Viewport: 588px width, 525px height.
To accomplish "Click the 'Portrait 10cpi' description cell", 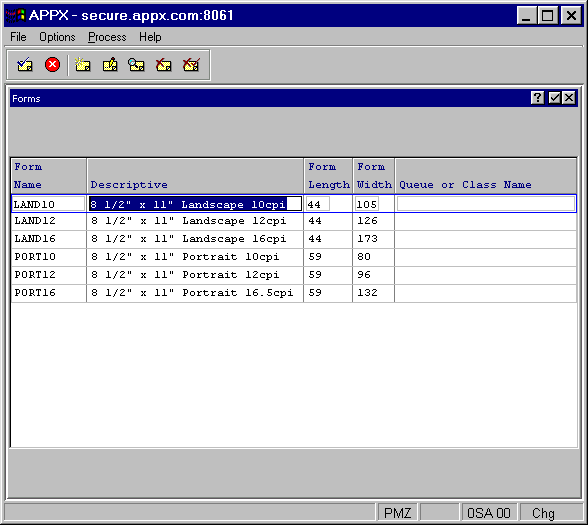I will [195, 257].
